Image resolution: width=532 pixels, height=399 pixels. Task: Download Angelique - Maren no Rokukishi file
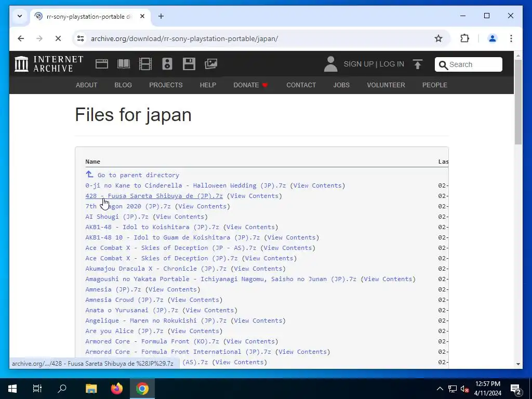tap(156, 321)
